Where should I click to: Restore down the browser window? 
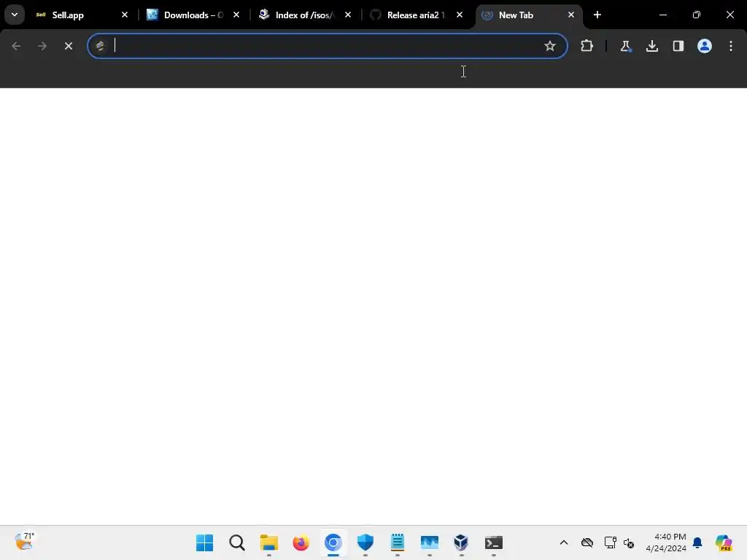(x=697, y=15)
